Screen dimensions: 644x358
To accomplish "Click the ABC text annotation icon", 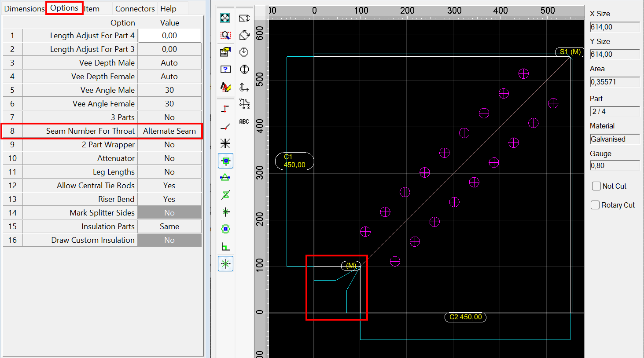I will 244,121.
